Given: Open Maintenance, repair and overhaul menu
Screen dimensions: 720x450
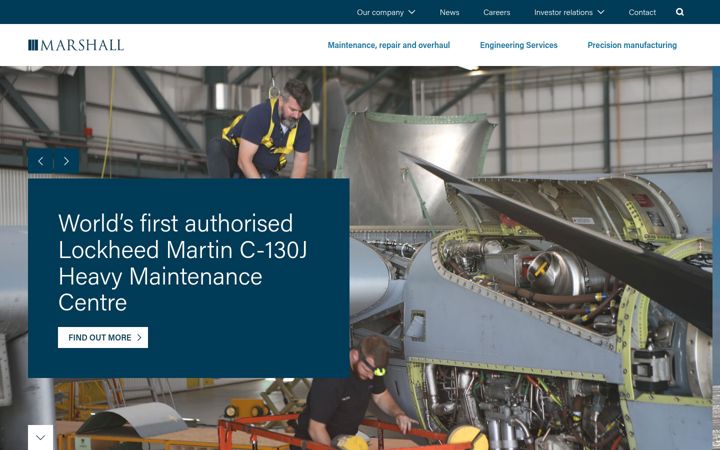Looking at the screenshot, I should pos(388,45).
